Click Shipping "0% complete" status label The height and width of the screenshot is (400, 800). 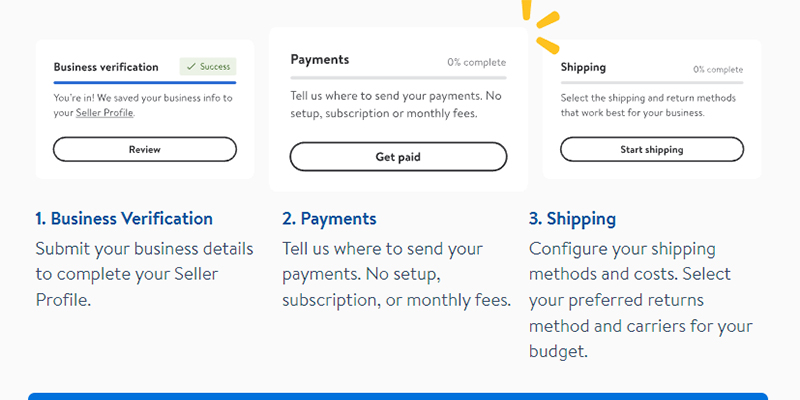(x=718, y=70)
